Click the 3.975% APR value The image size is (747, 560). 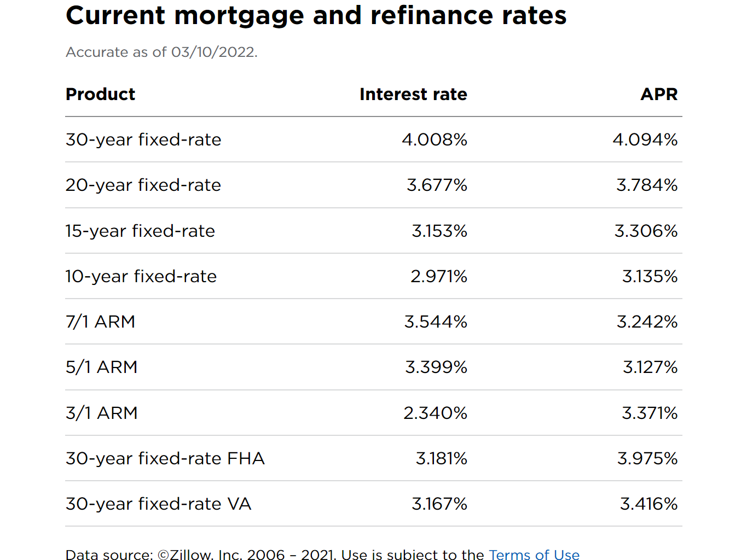coord(647,458)
